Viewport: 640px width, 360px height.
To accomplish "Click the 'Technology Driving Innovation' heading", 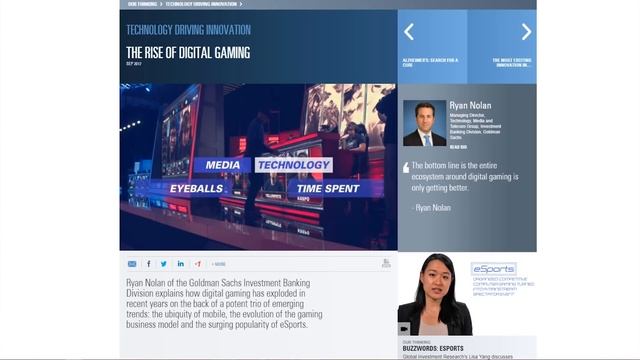I will point(189,30).
